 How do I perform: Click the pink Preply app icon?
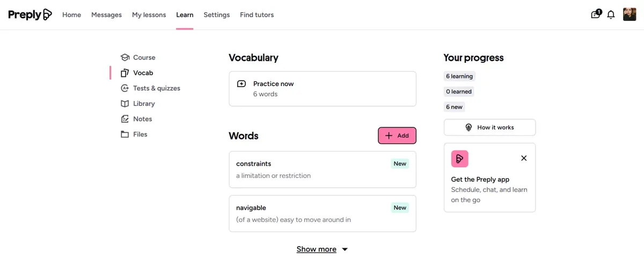[460, 159]
